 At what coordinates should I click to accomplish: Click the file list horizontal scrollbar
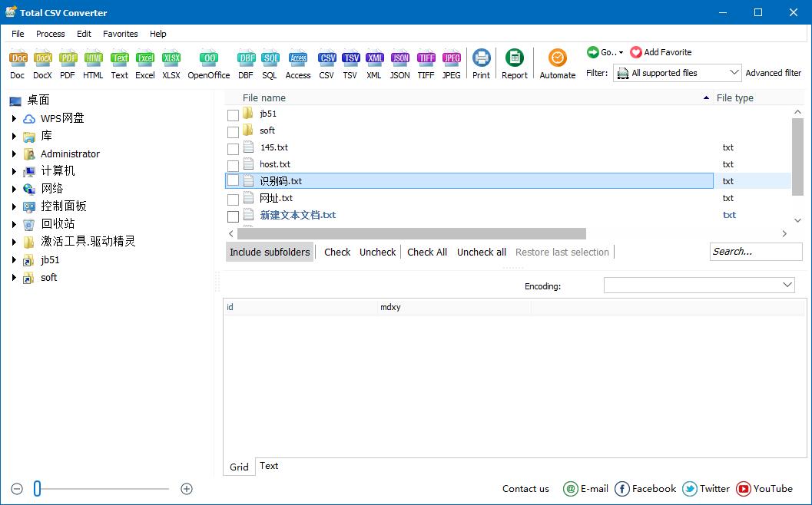(x=412, y=234)
